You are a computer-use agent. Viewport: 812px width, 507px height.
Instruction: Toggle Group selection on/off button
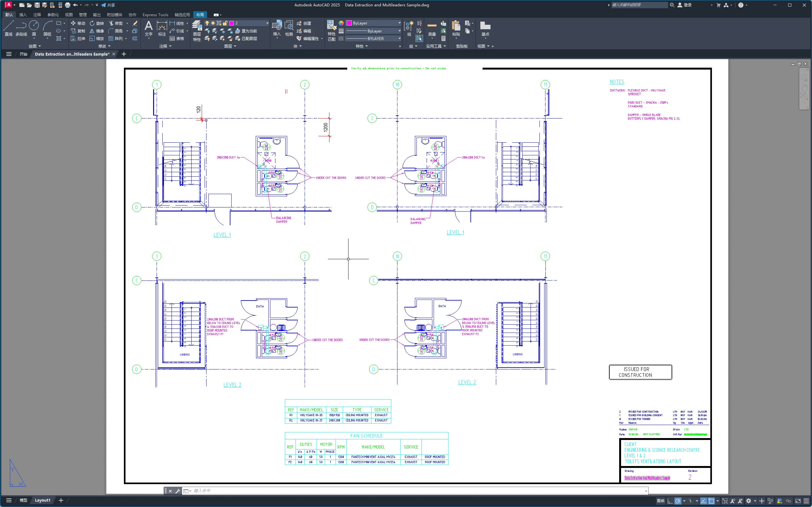click(x=419, y=38)
